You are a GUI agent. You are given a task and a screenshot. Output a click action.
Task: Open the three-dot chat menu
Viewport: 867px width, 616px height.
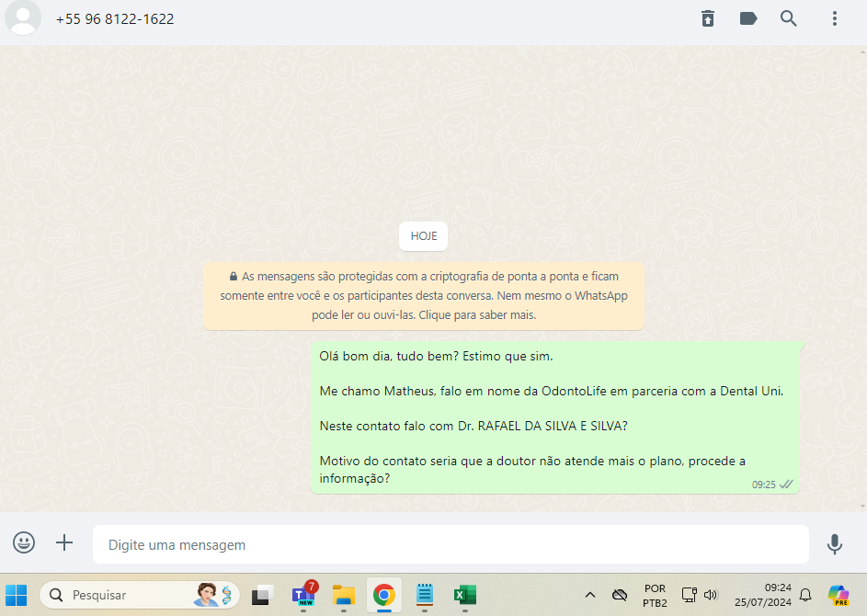[x=835, y=18]
